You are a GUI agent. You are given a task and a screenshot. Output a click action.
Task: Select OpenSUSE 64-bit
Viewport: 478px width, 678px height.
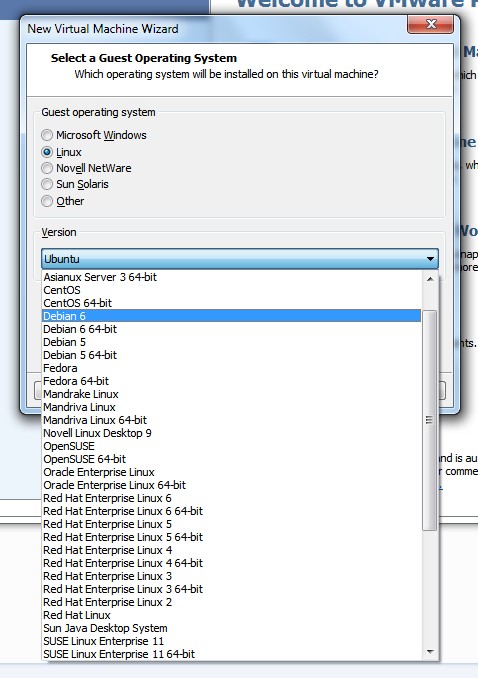(231, 459)
